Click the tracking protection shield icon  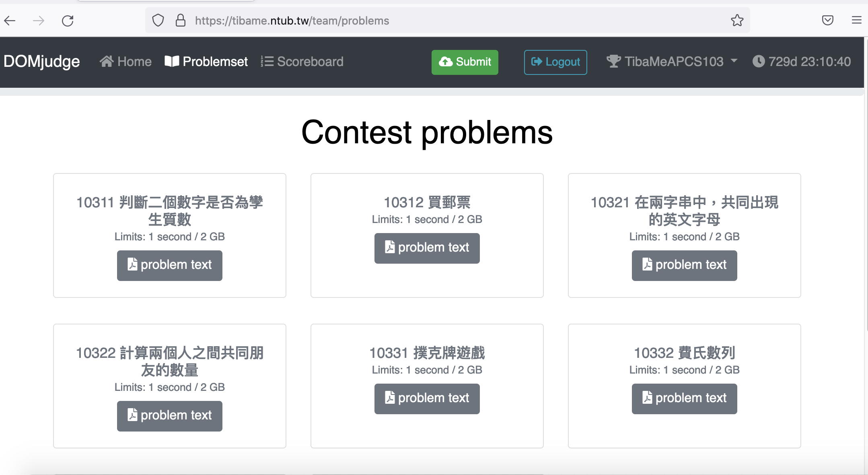coord(158,21)
